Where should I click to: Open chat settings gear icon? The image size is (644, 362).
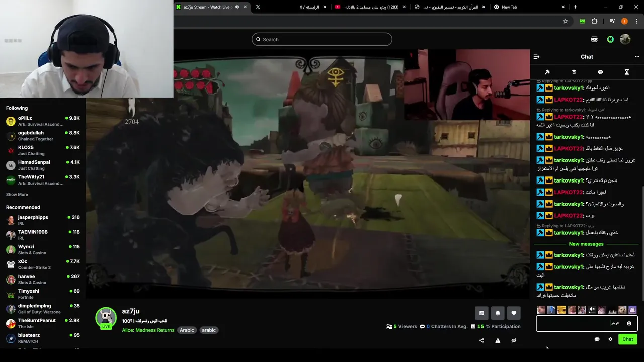click(610, 339)
